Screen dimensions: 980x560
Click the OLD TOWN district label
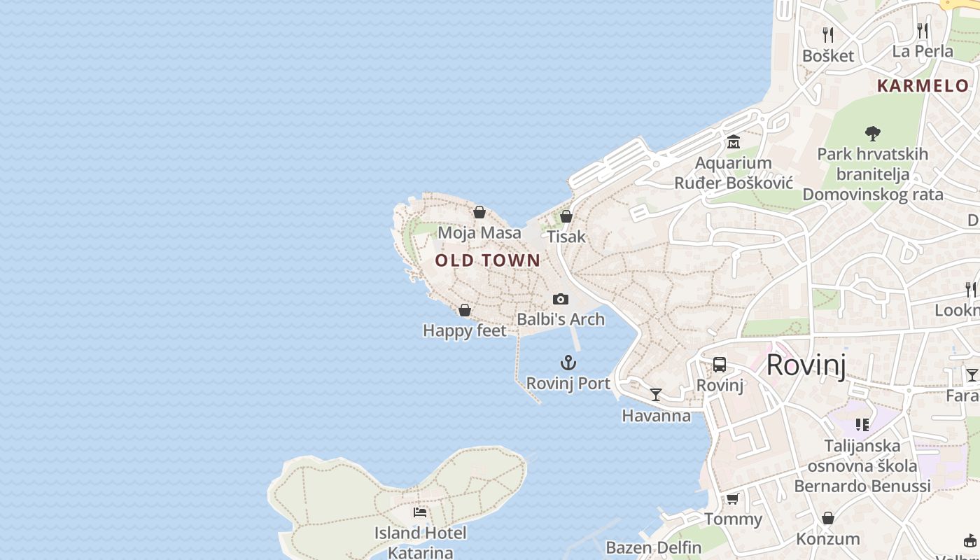point(488,260)
